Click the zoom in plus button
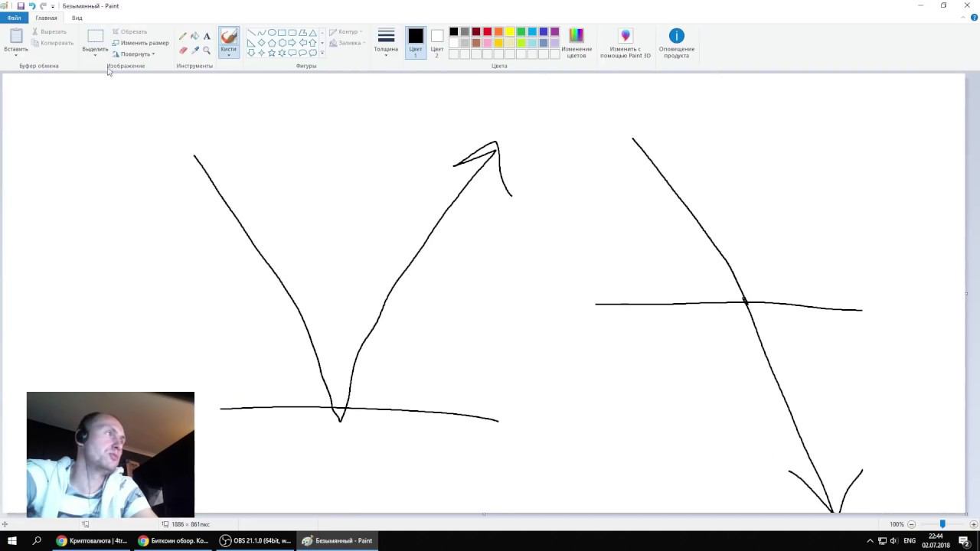The image size is (980, 551). pos(973,524)
